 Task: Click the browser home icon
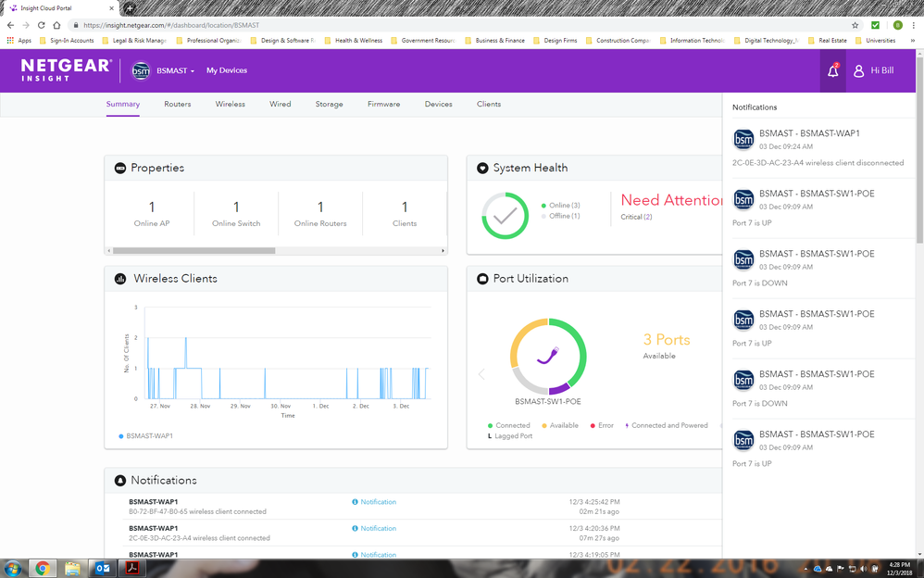[56, 25]
